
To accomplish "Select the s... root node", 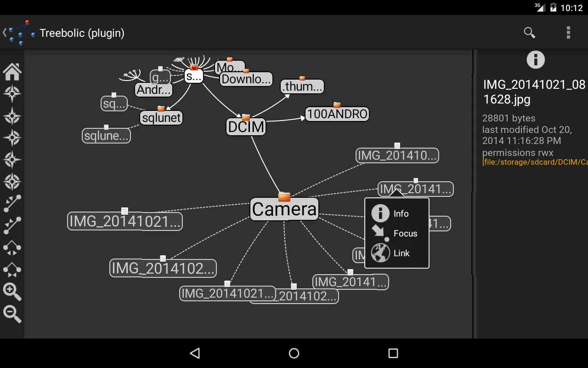I will 194,76.
